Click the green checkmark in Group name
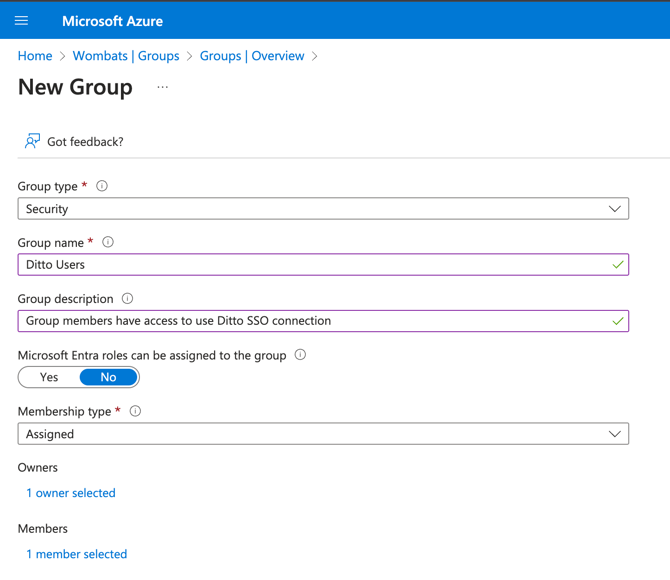This screenshot has height=580, width=670. pos(617,265)
